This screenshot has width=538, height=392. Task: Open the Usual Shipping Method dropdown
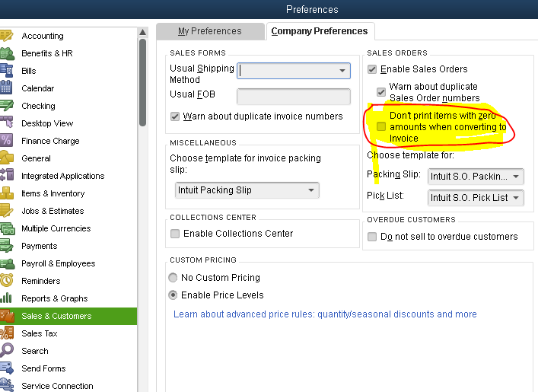(x=342, y=71)
